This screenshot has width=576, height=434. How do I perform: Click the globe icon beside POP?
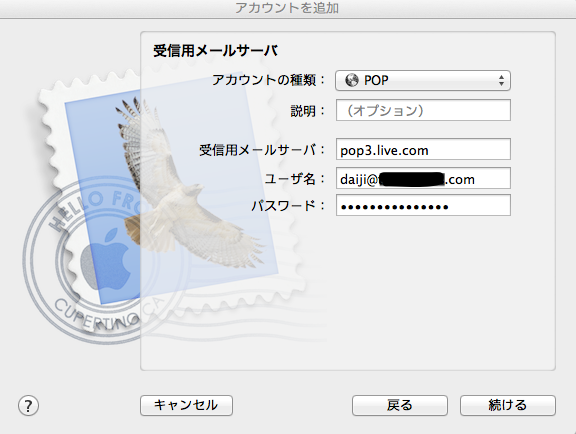352,80
